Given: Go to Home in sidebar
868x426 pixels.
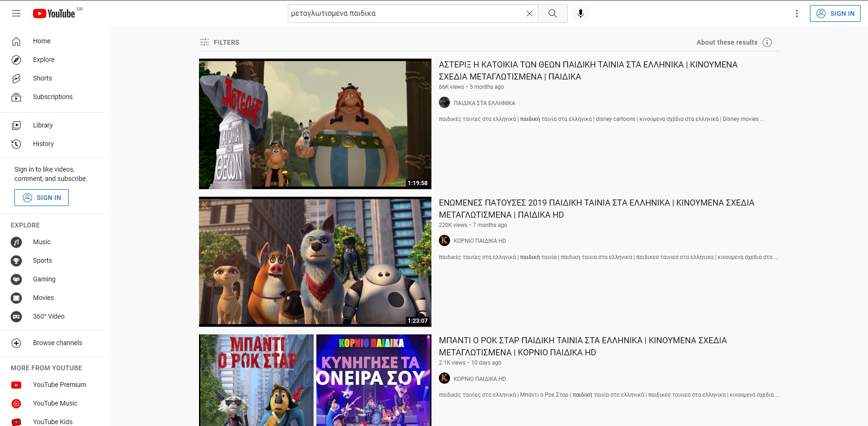Looking at the screenshot, I should (x=41, y=41).
